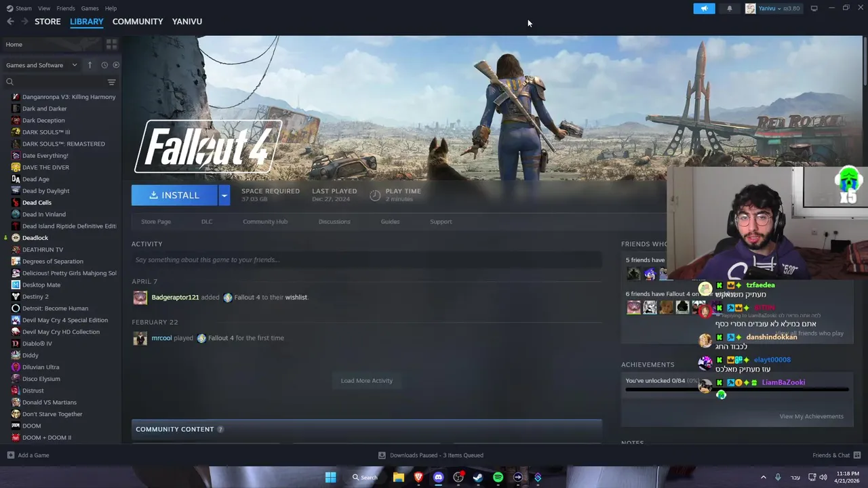Open the Support link
Viewport: 868px width, 488px height.
click(x=441, y=222)
